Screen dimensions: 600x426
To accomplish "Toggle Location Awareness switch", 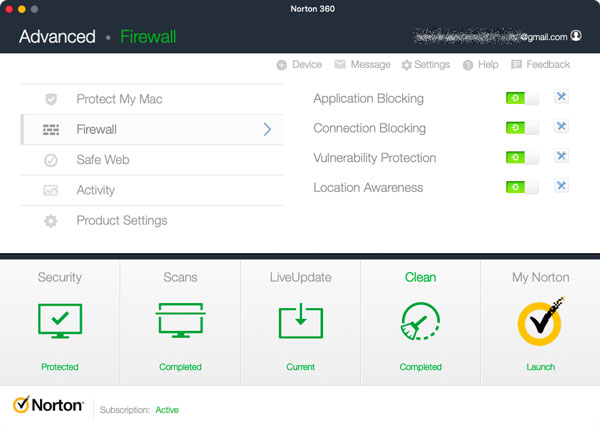I will point(522,187).
